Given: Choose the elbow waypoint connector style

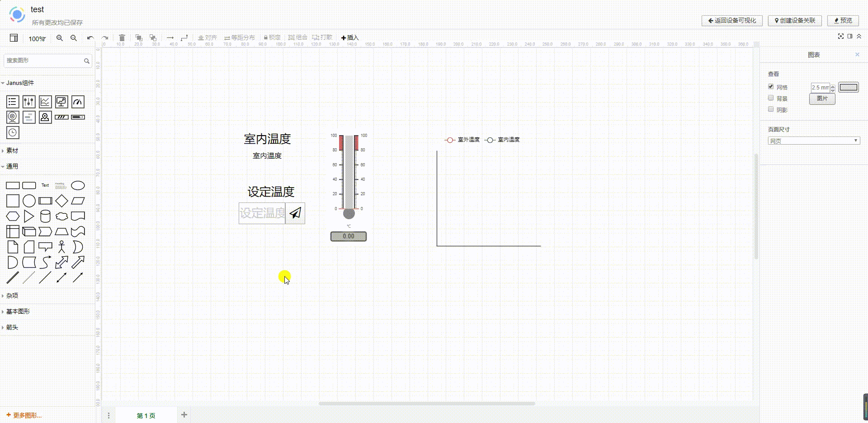Looking at the screenshot, I should coord(184,38).
